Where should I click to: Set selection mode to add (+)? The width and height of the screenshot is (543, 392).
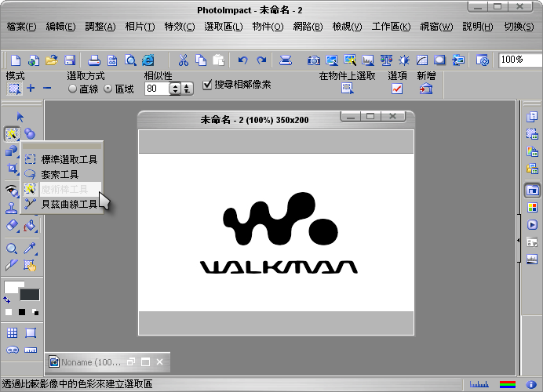(31, 89)
